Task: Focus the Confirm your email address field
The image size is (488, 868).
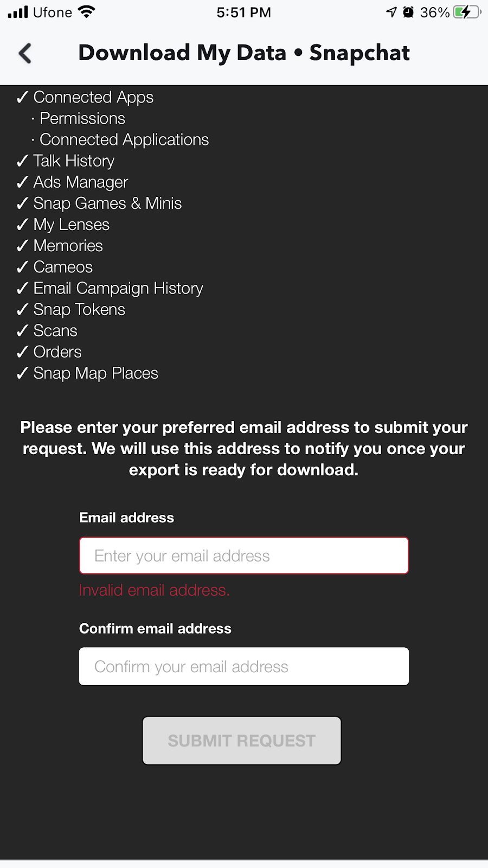Action: click(244, 667)
